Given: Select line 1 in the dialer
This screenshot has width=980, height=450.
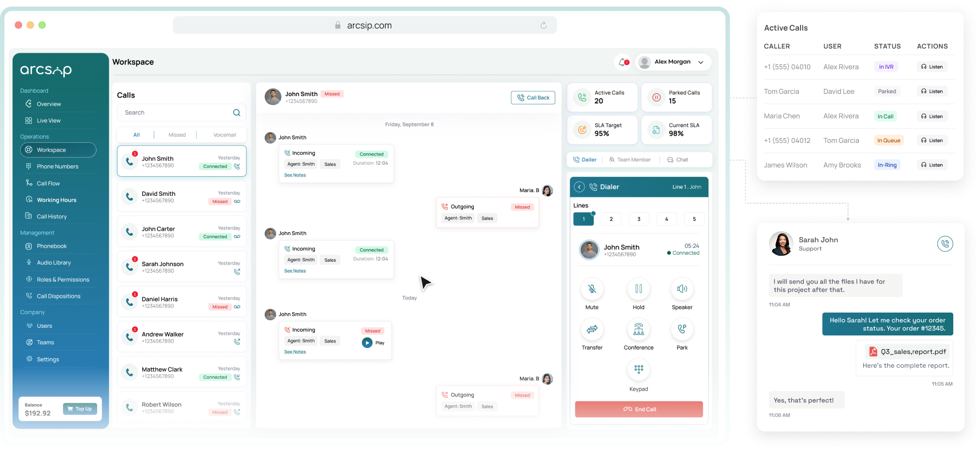Looking at the screenshot, I should pyautogui.click(x=584, y=219).
